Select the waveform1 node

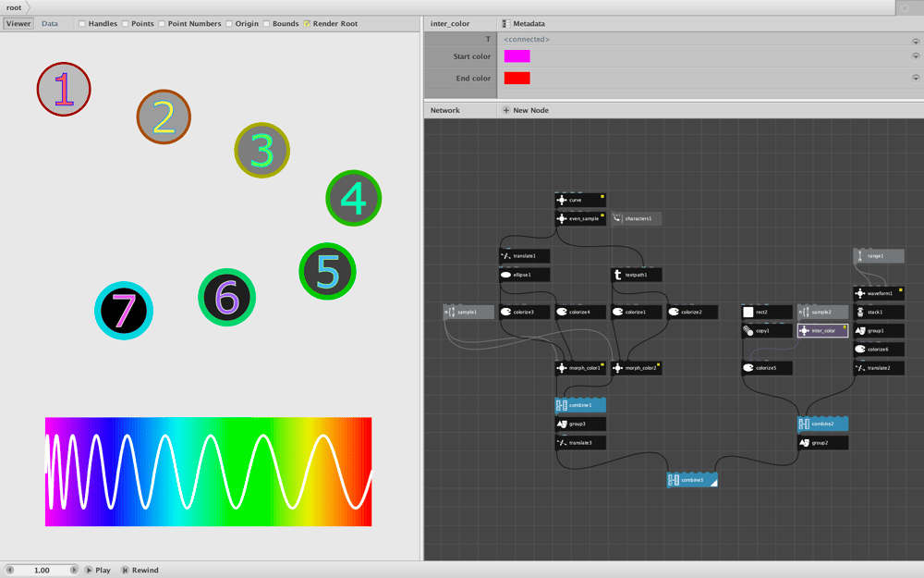(x=879, y=293)
